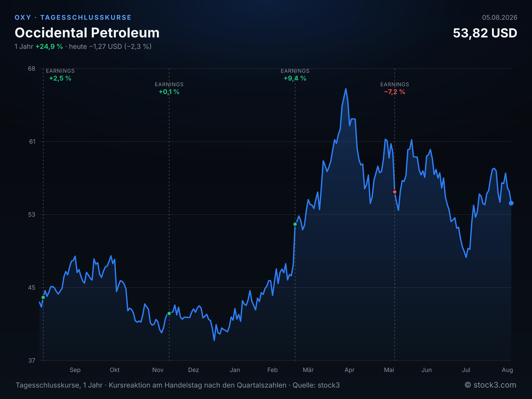The height and width of the screenshot is (399, 532).
Task: Click the y-axis label 37
Action: click(32, 361)
